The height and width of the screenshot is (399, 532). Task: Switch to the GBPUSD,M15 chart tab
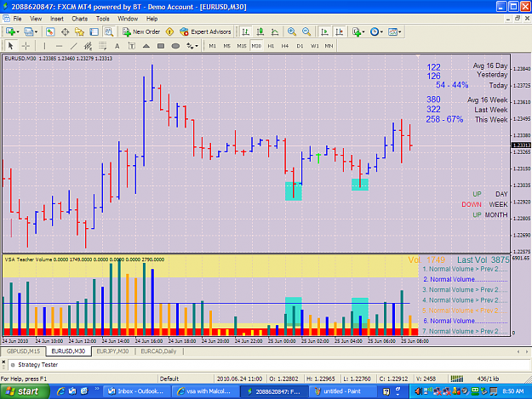click(23, 351)
